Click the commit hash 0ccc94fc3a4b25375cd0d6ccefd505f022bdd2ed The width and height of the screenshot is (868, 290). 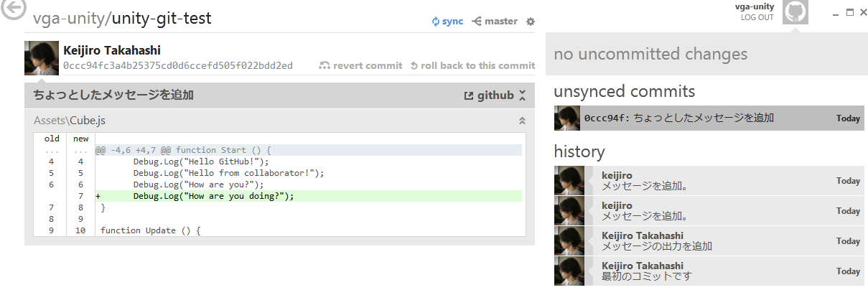pyautogui.click(x=178, y=65)
